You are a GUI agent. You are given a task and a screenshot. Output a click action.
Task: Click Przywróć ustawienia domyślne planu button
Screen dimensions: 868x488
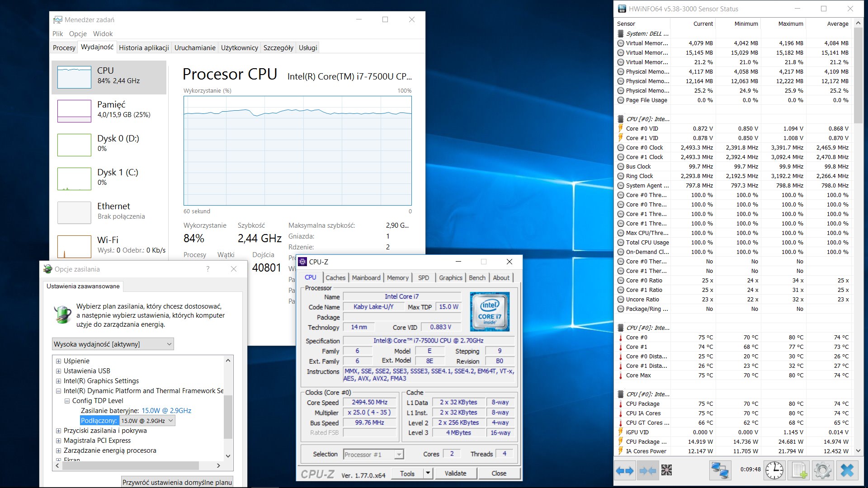pos(177,482)
